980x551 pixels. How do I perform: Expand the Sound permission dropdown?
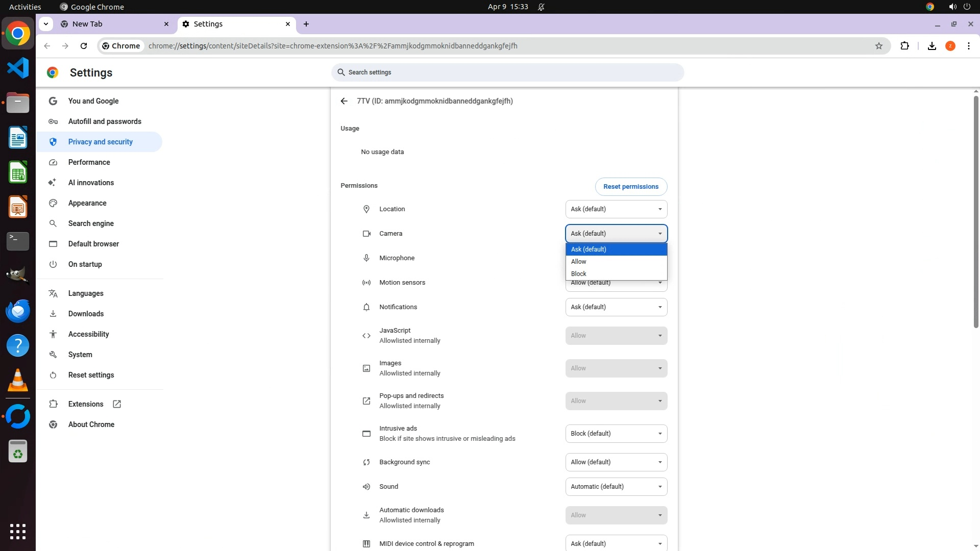pos(616,487)
